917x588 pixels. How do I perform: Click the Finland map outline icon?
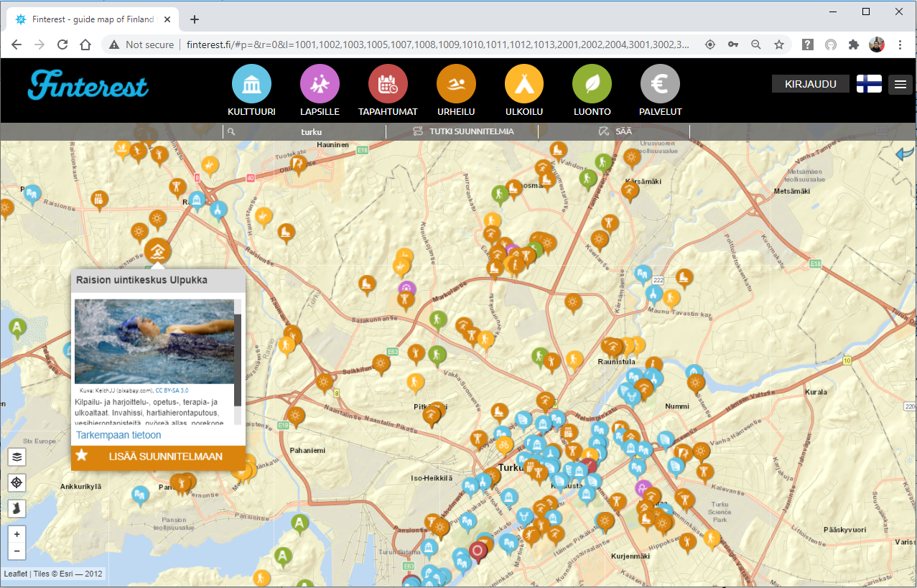coord(17,508)
